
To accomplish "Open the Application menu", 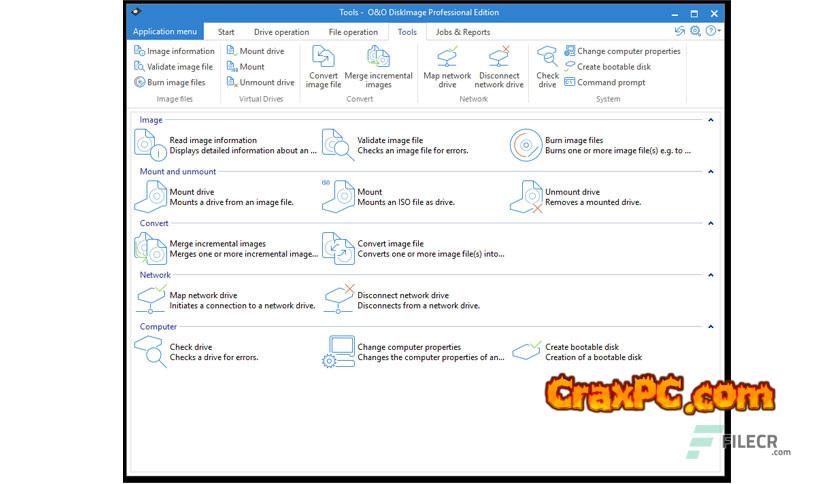I will click(165, 31).
